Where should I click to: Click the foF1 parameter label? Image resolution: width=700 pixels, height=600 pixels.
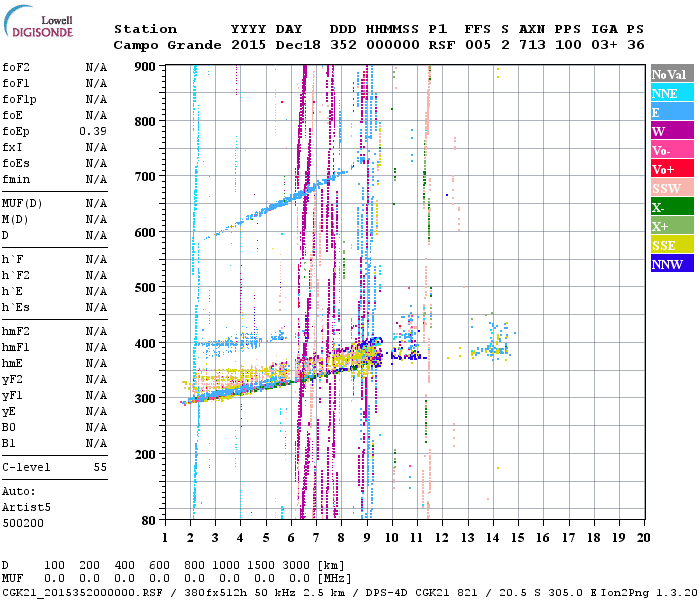16,83
